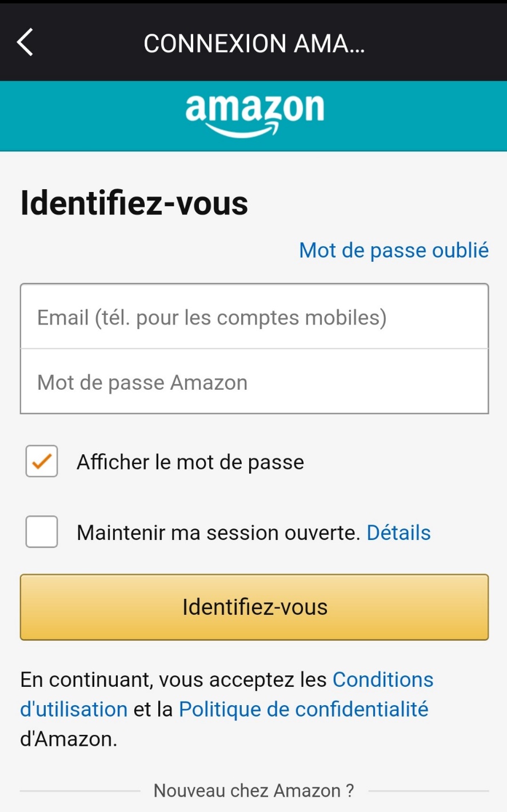Click the smile arrow under the Amazon wordmark
This screenshot has height=812, width=507.
click(243, 130)
